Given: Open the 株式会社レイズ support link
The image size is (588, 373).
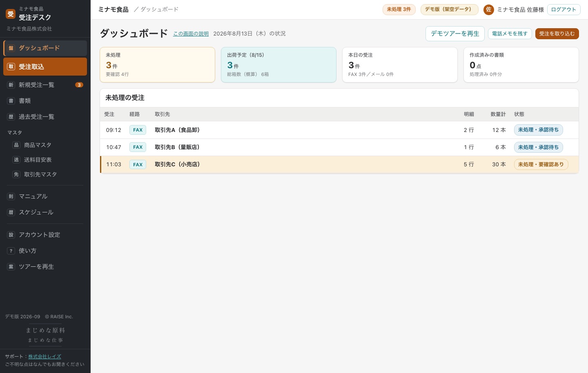Looking at the screenshot, I should [45, 357].
